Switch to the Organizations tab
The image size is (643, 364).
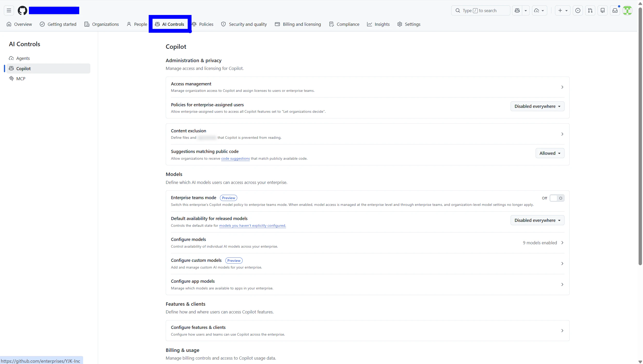102,24
